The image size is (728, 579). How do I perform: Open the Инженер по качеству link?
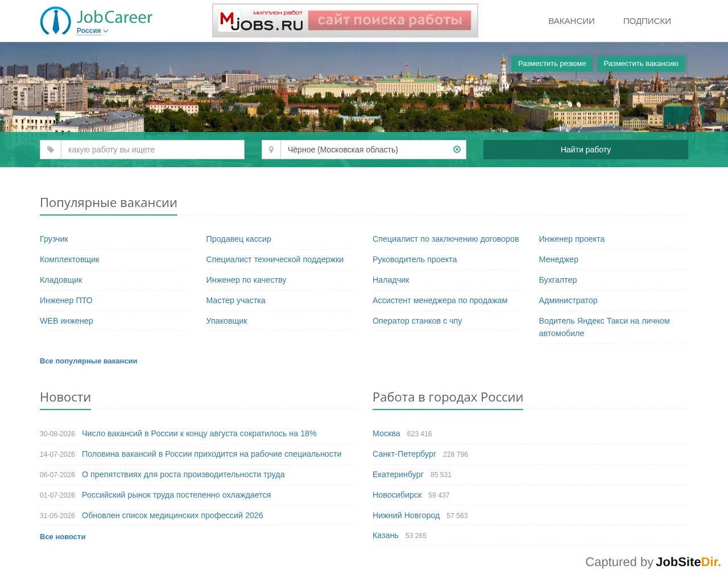[x=246, y=280]
